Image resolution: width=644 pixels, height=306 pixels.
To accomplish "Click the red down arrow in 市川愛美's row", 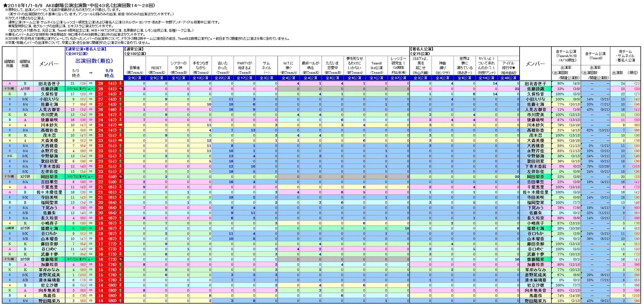I will coord(121,115).
